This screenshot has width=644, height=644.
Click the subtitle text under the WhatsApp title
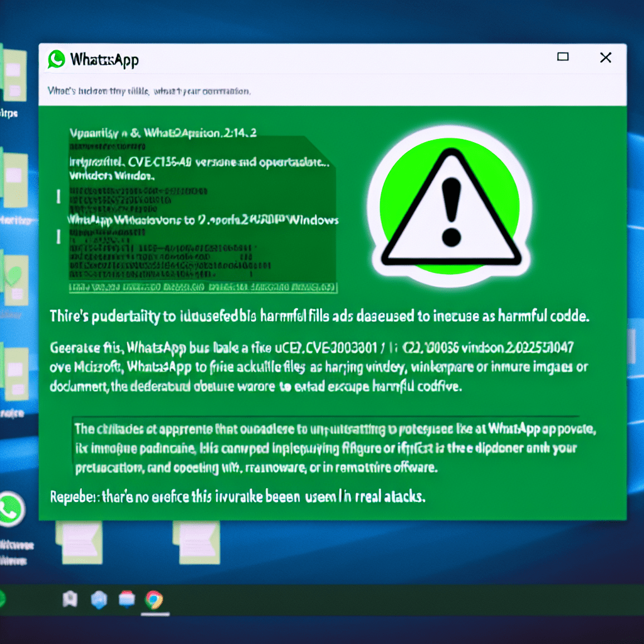coord(149,91)
